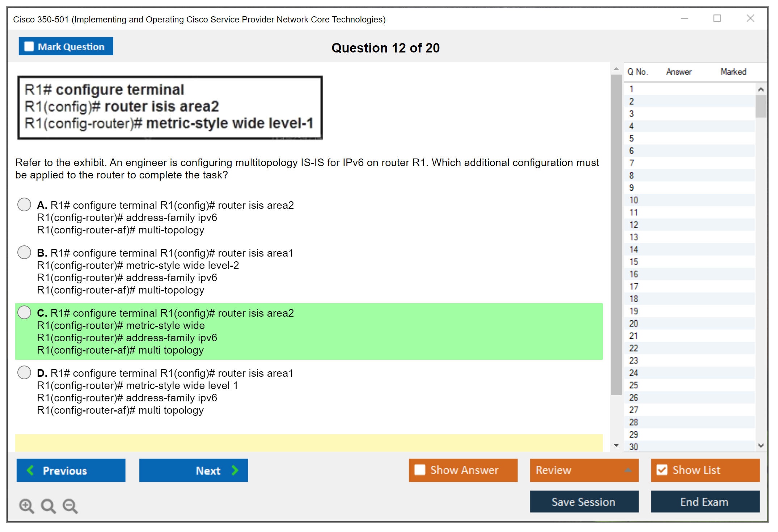
Task: Uncheck the Show List checkbox
Action: tap(662, 470)
